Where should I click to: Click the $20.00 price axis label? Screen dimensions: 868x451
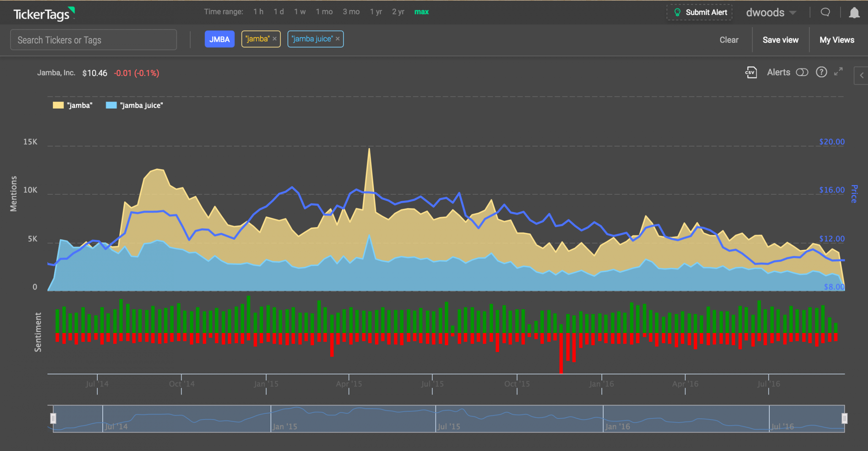(x=832, y=142)
